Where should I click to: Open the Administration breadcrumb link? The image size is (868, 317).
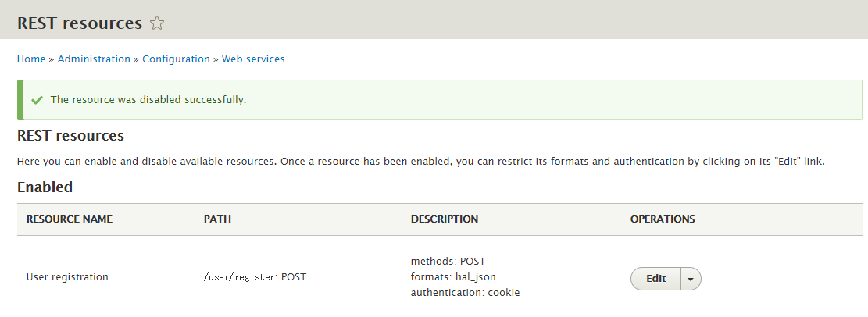click(x=94, y=59)
